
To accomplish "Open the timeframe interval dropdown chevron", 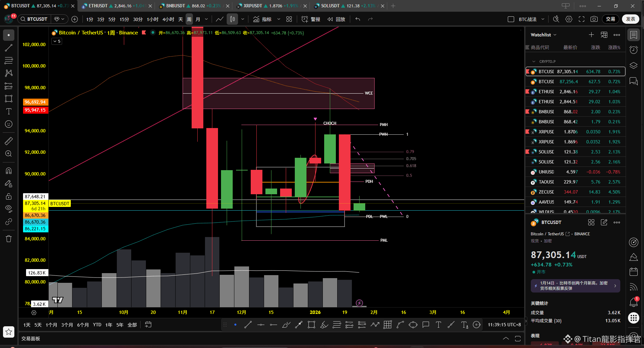I will (206, 19).
